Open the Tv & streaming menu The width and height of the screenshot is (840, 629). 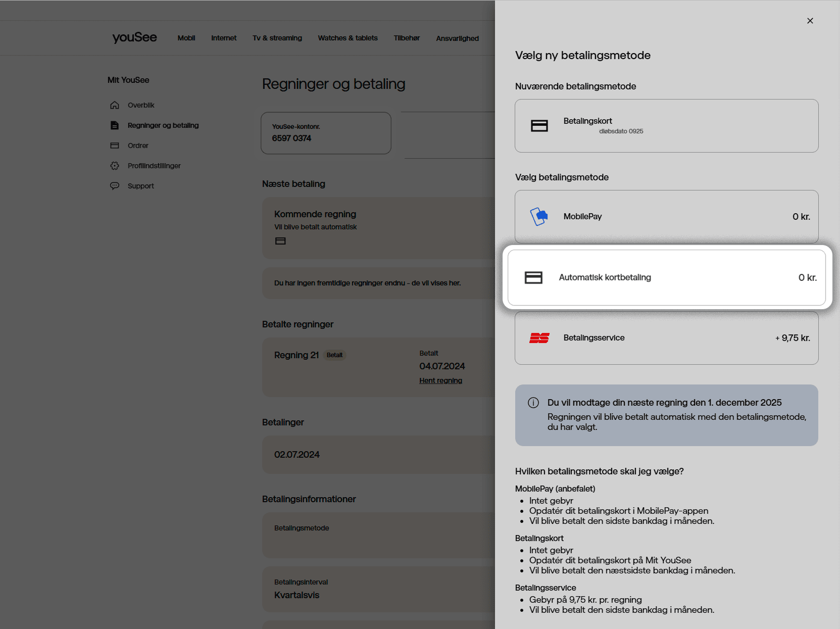click(x=277, y=38)
